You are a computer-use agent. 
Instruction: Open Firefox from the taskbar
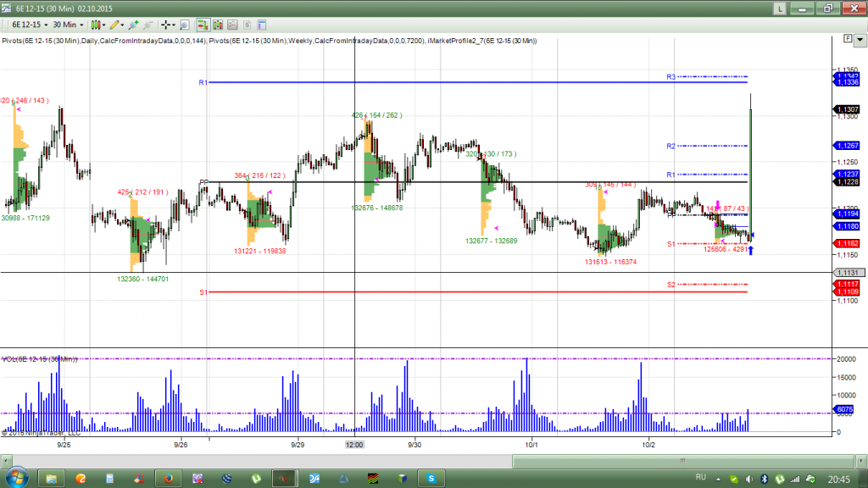coord(168,478)
